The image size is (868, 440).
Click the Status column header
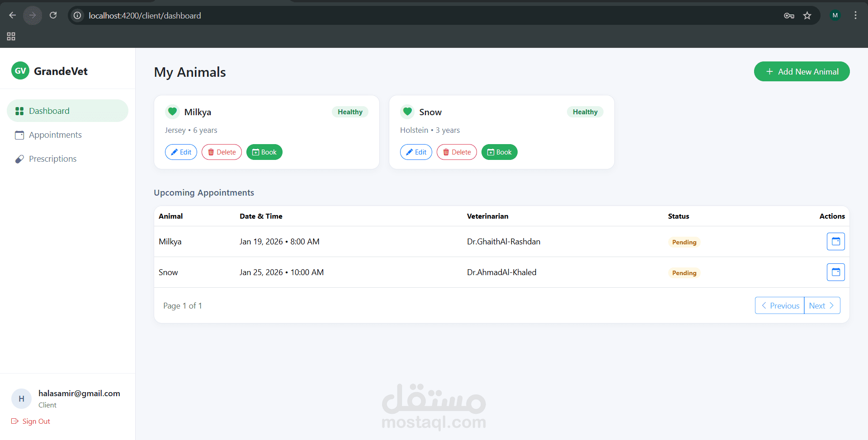(679, 216)
